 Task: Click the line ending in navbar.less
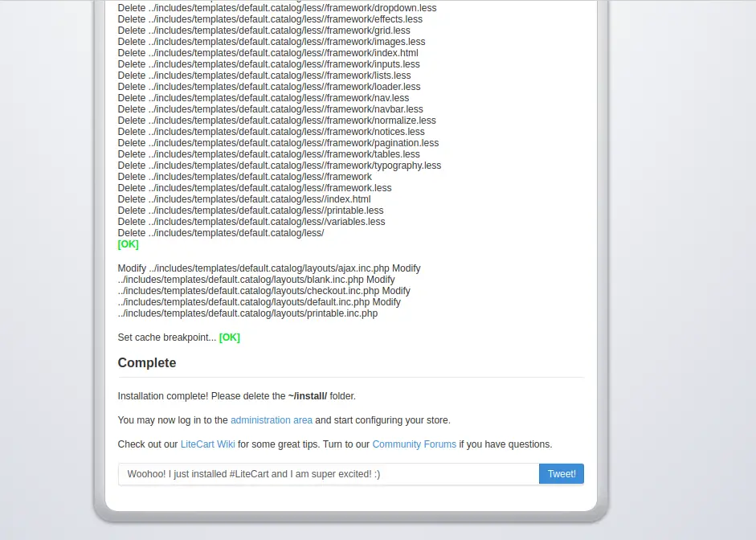pyautogui.click(x=271, y=109)
